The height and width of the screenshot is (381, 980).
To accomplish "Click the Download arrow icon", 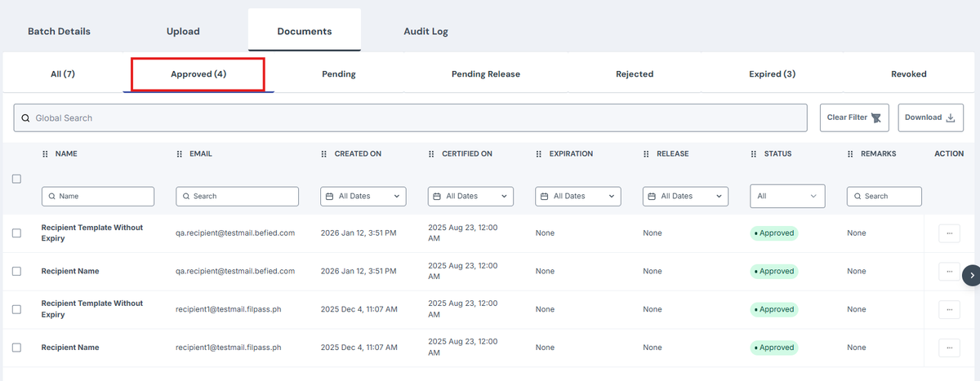I will (x=951, y=117).
